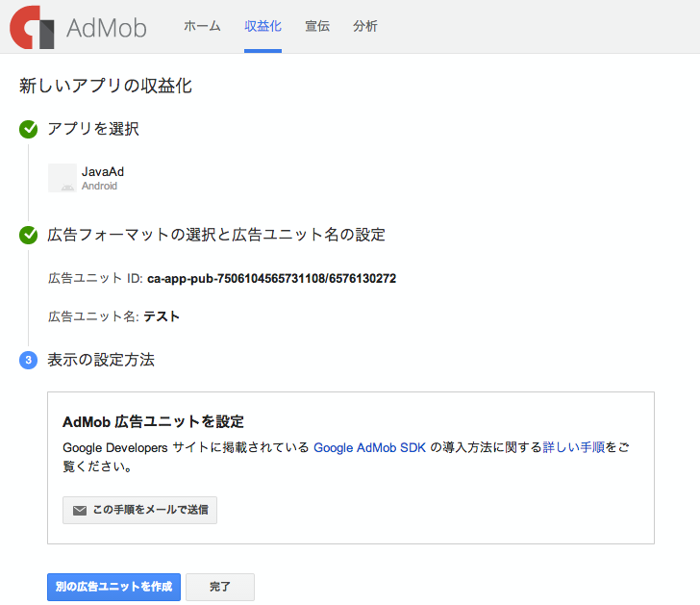This screenshot has width=700, height=605.
Task: Go to the 分析 tab
Action: (x=365, y=26)
